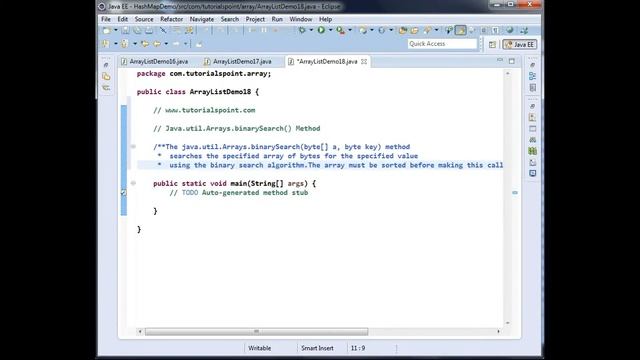Open the File menu

click(x=106, y=19)
